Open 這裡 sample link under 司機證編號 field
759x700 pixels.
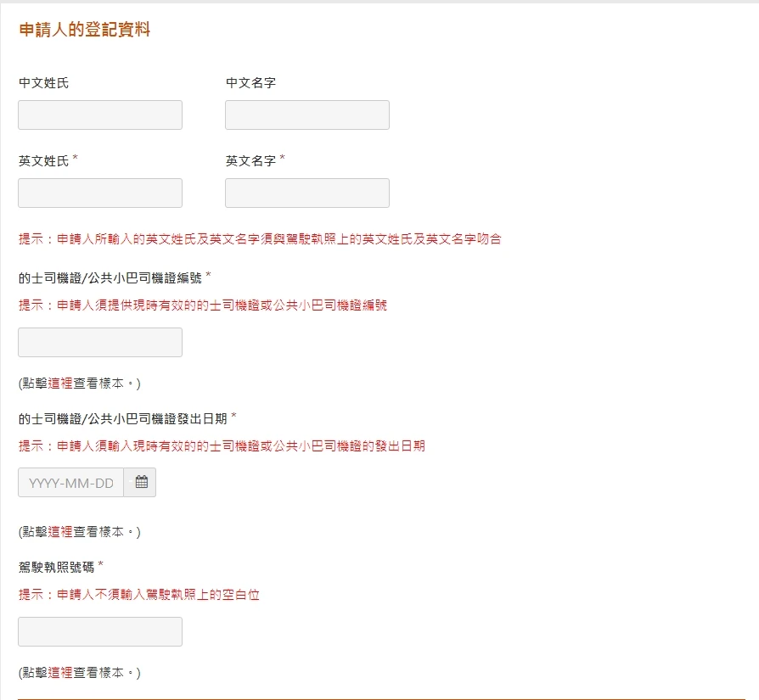click(x=60, y=384)
